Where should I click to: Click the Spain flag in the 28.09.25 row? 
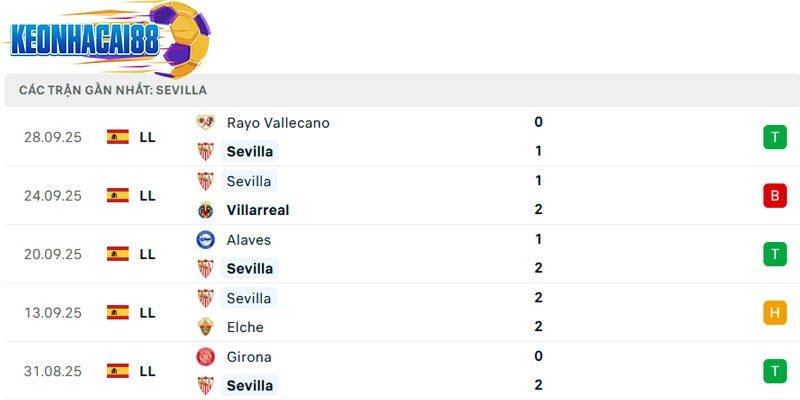tap(118, 137)
